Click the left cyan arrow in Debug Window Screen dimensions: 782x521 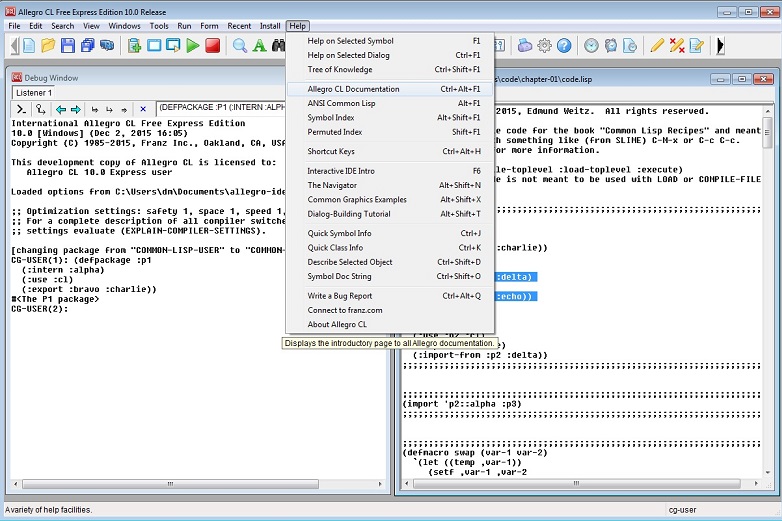[60, 109]
